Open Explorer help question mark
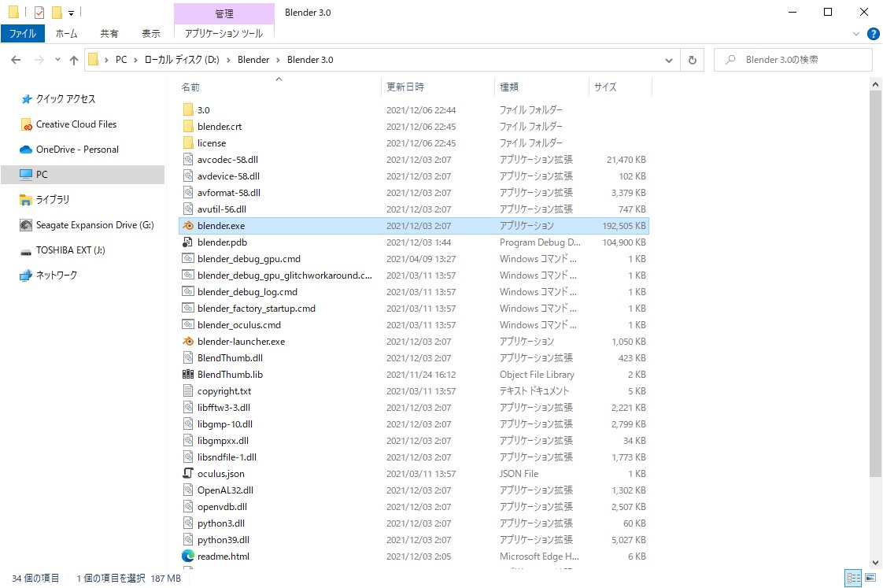The image size is (883, 588). coord(873,34)
